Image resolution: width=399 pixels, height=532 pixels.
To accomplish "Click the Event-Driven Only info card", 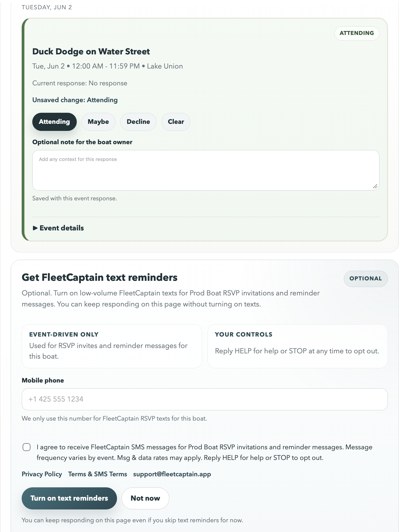I will click(112, 346).
